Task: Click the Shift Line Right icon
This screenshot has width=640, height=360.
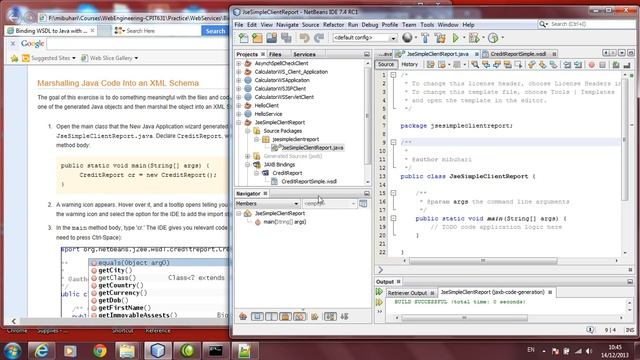Action: 578,64
